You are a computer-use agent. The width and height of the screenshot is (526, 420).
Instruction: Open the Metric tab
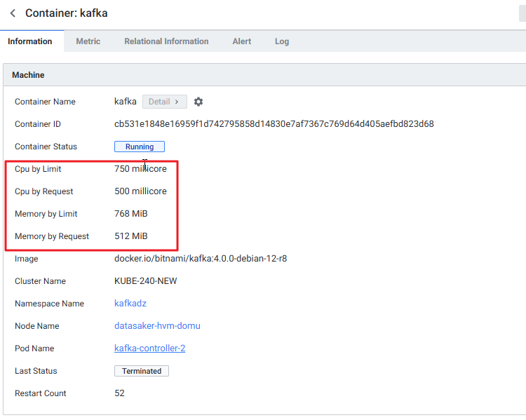(x=88, y=41)
